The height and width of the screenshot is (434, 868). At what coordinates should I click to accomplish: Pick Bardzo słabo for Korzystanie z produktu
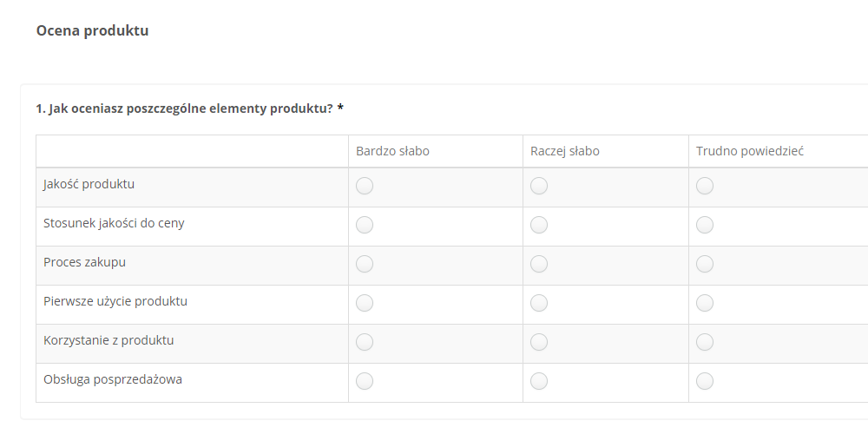(x=365, y=342)
